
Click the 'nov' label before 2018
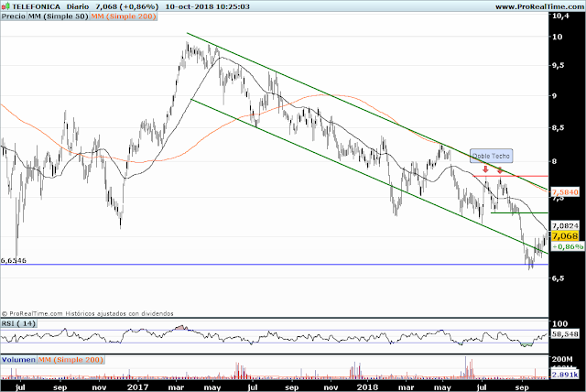(331, 387)
